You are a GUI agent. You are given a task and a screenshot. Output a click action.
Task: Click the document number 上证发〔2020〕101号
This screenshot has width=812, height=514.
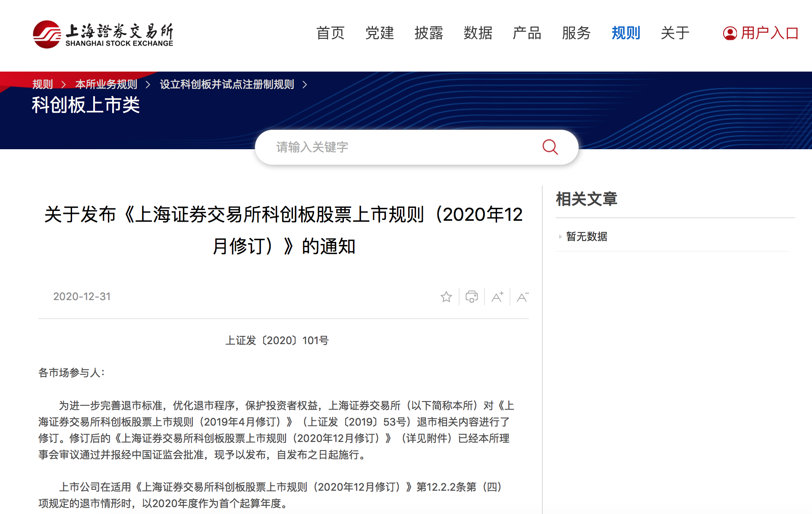tap(277, 341)
